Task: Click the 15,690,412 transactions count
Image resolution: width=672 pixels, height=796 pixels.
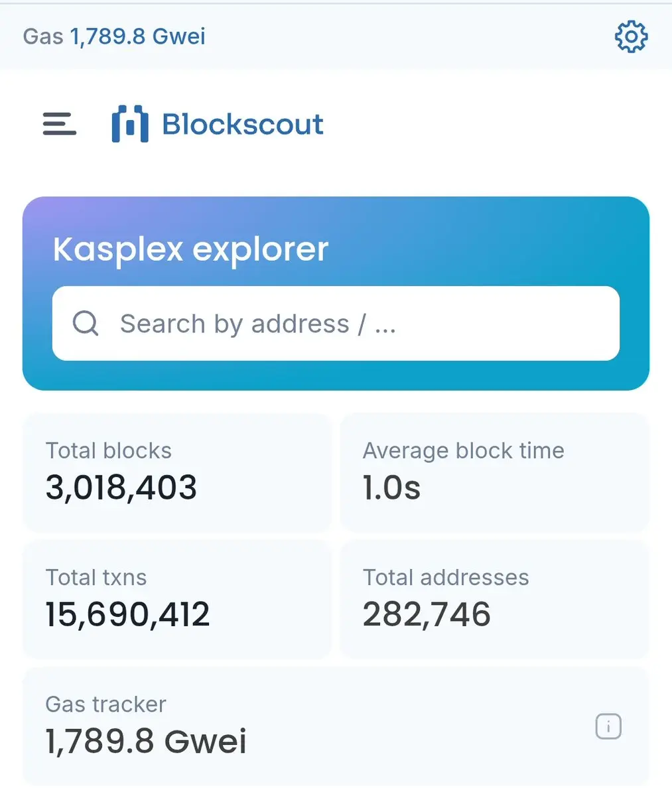Action: 127,614
